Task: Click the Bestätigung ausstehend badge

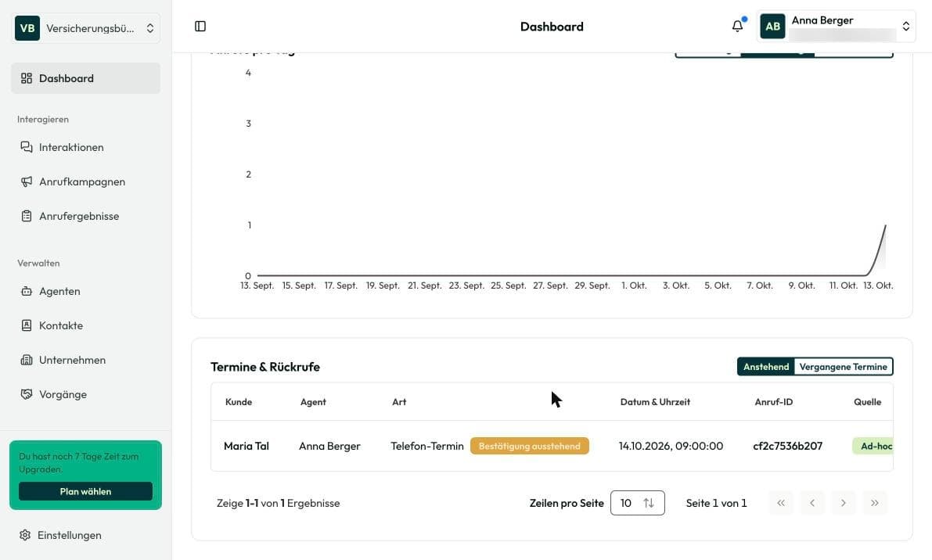Action: 529,446
